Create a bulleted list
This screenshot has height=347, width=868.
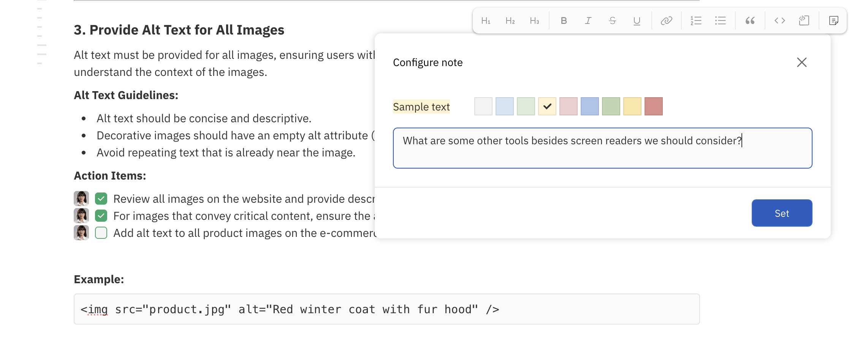click(x=720, y=21)
